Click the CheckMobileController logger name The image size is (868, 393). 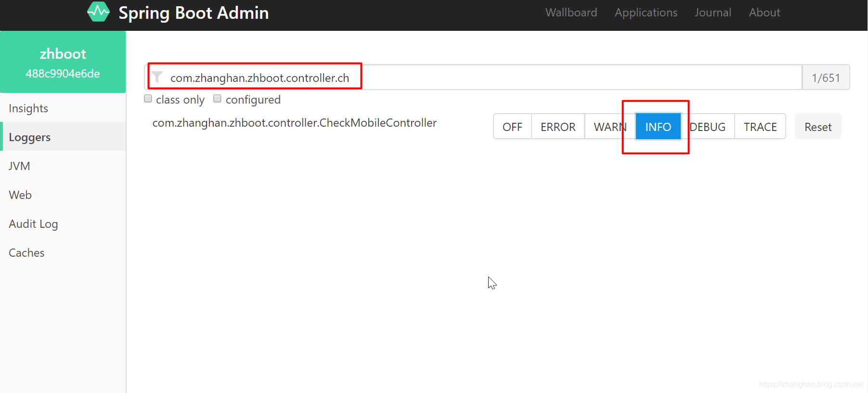pos(295,123)
